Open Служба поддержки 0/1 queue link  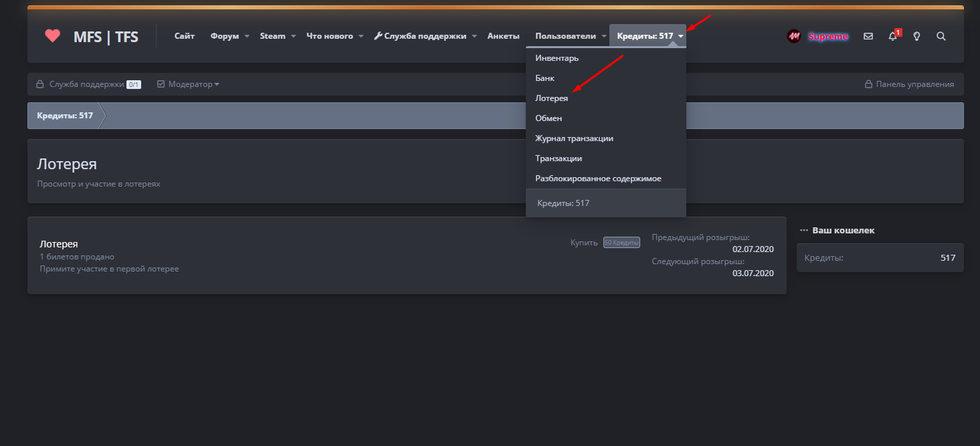click(x=88, y=84)
